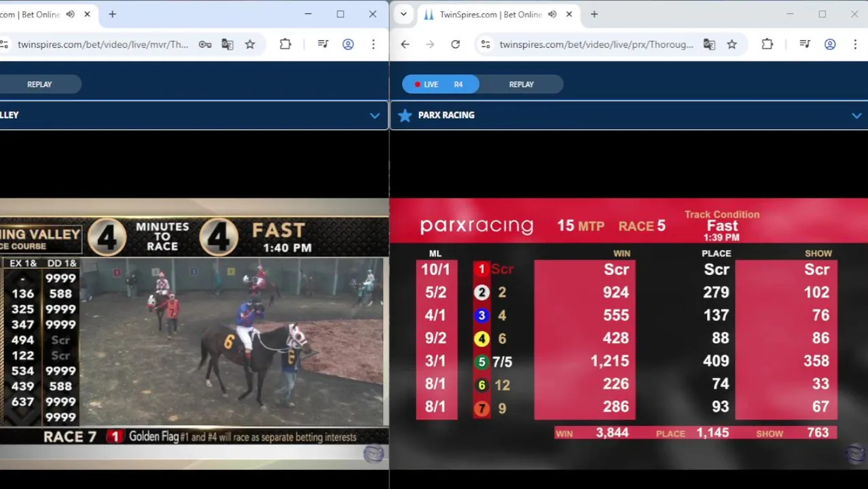Maximize the left browser window
Image resolution: width=868 pixels, height=489 pixels.
(x=340, y=14)
